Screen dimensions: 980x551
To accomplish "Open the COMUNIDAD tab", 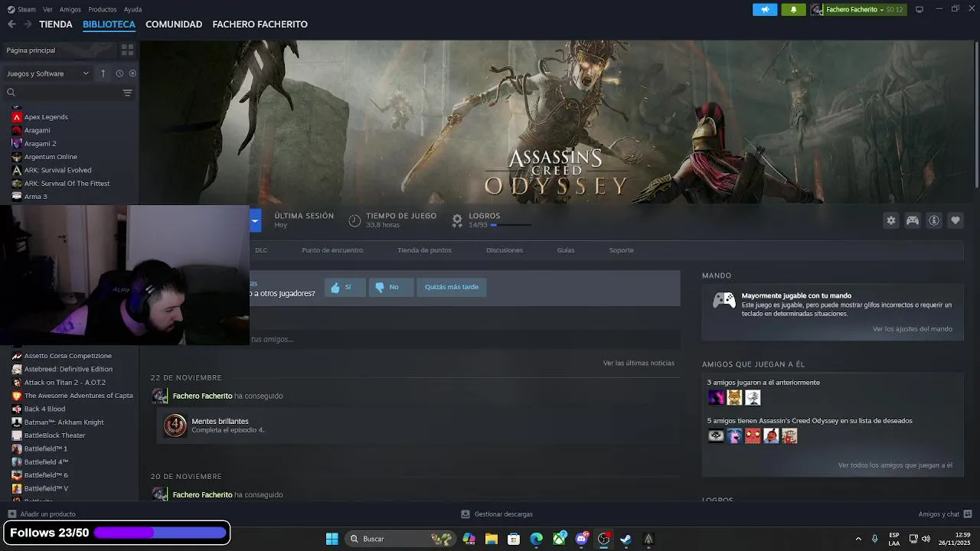I will 174,24.
